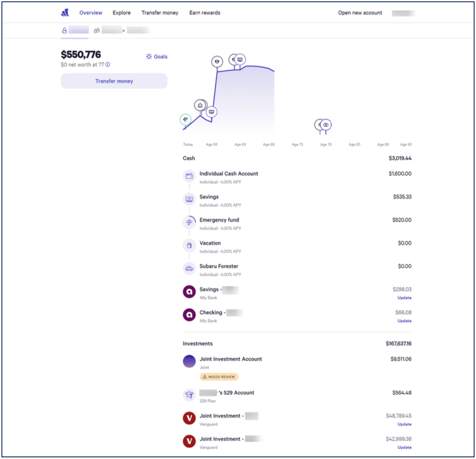Click the Savings cash category icon

tap(189, 199)
